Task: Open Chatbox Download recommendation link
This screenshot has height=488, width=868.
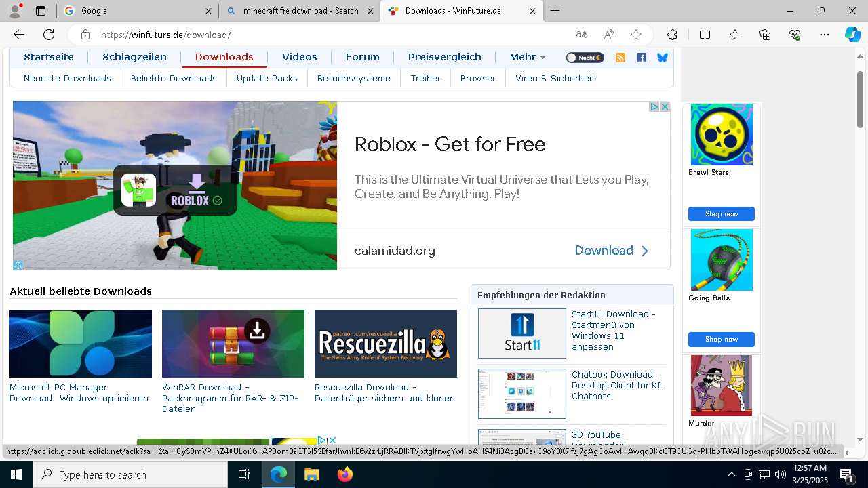Action: [618, 386]
